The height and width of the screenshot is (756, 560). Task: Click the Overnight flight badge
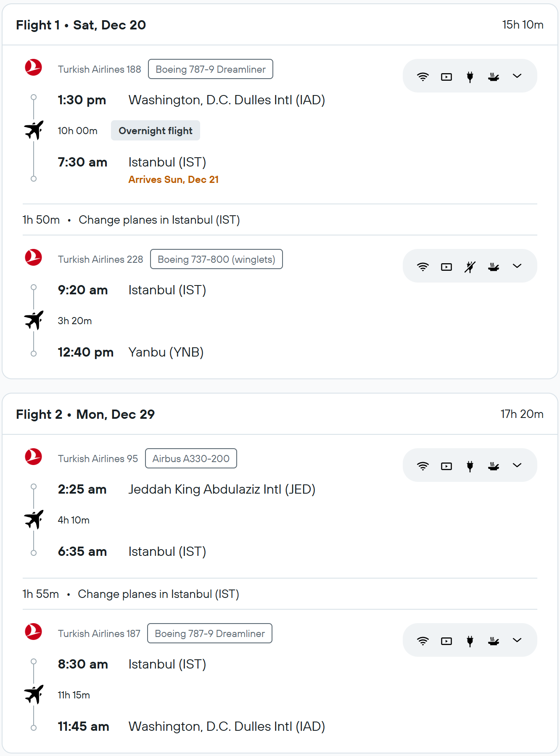[x=156, y=131]
